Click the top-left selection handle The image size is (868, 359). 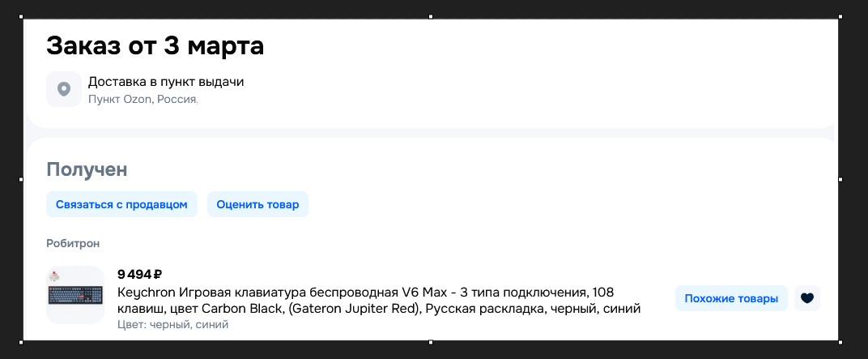tap(22, 16)
